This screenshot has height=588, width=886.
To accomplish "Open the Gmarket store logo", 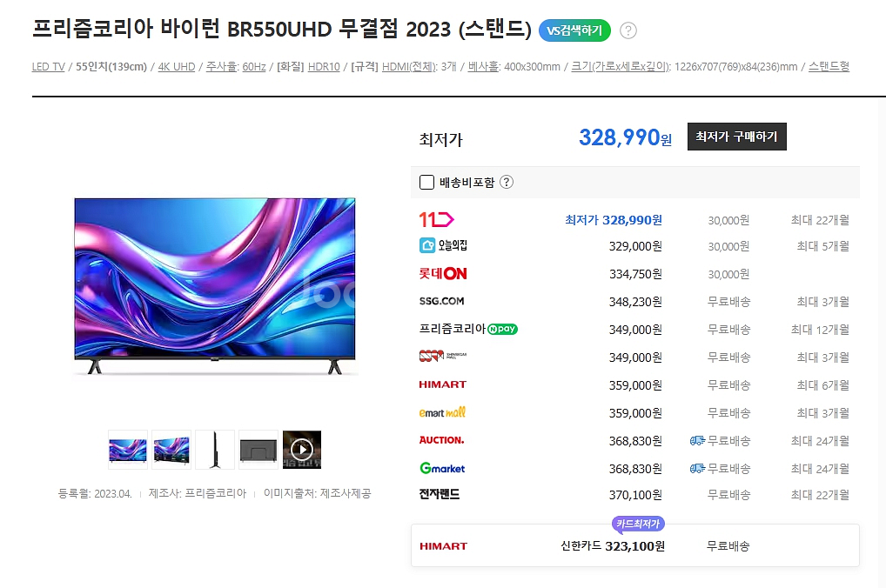I will (x=442, y=468).
